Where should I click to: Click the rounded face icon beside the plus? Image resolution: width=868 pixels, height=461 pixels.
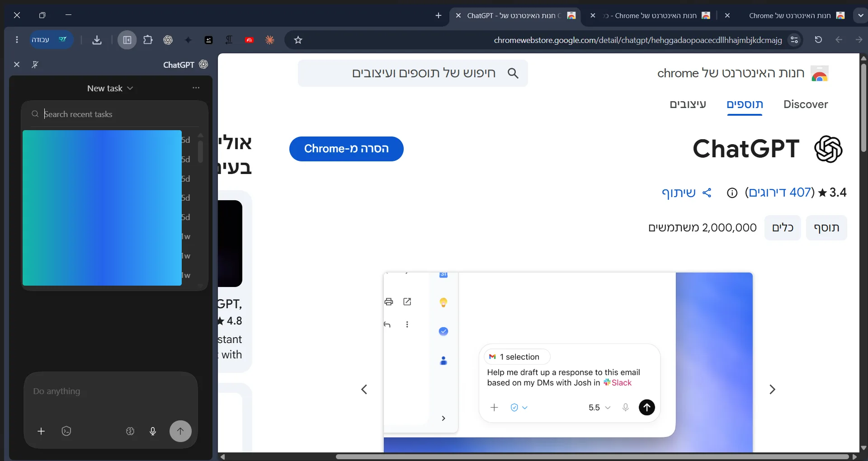(66, 431)
